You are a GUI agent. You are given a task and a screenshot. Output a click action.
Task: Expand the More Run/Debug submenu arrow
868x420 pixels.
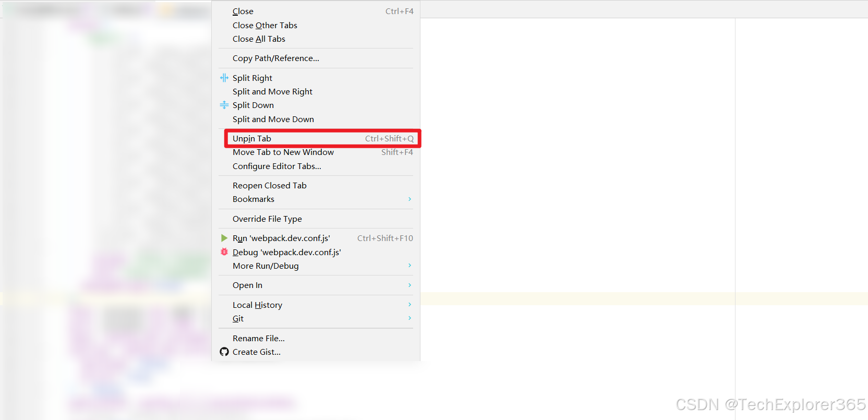click(x=409, y=266)
